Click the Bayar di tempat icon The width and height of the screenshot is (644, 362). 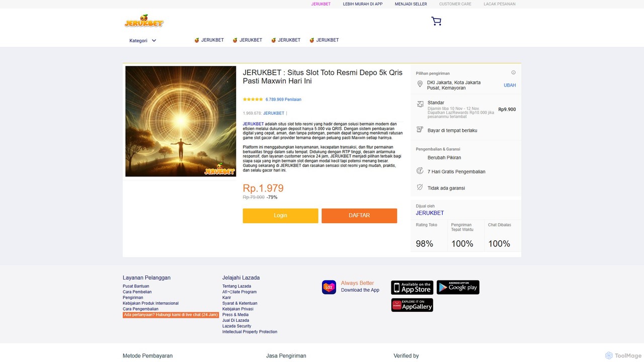pos(420,130)
